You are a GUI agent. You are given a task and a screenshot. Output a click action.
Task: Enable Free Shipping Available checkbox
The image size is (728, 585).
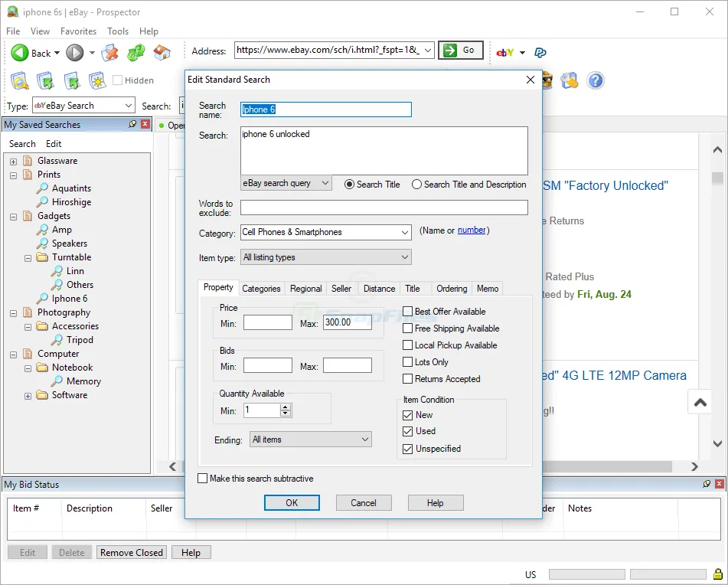pos(408,328)
